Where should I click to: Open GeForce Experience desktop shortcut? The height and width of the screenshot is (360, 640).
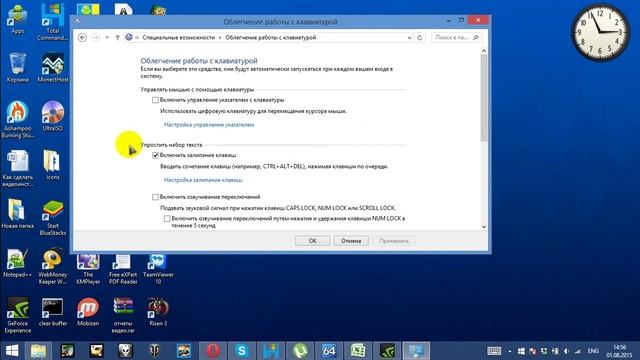18,315
